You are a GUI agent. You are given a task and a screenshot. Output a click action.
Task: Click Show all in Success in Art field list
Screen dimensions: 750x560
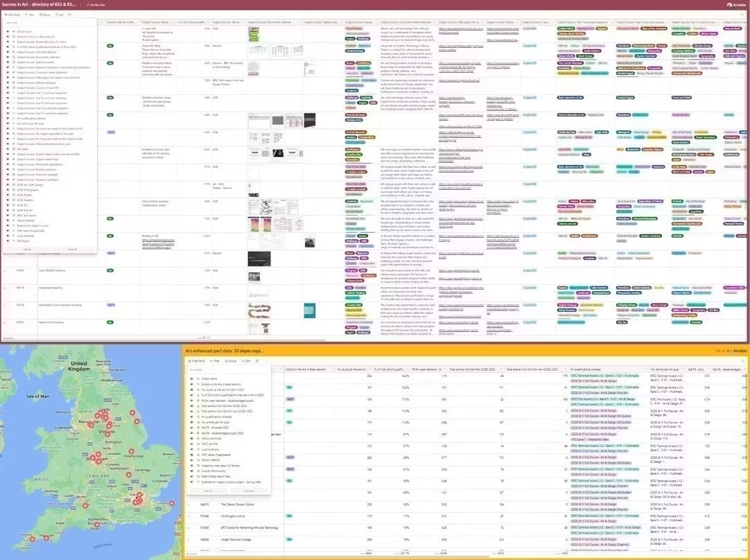click(72, 249)
